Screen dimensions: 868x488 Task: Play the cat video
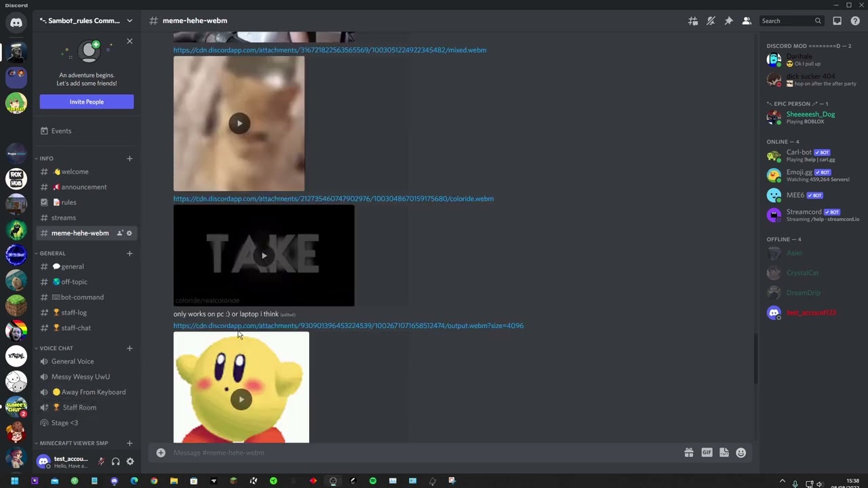pos(239,123)
